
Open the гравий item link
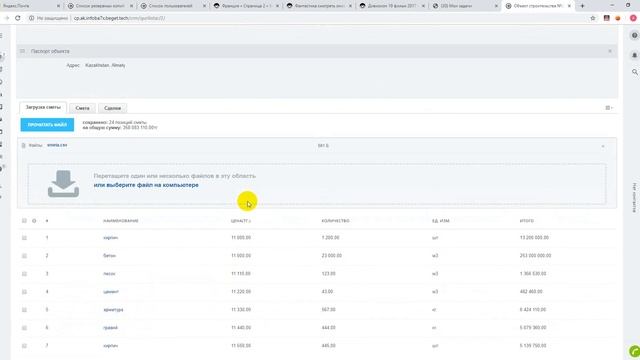(x=110, y=328)
